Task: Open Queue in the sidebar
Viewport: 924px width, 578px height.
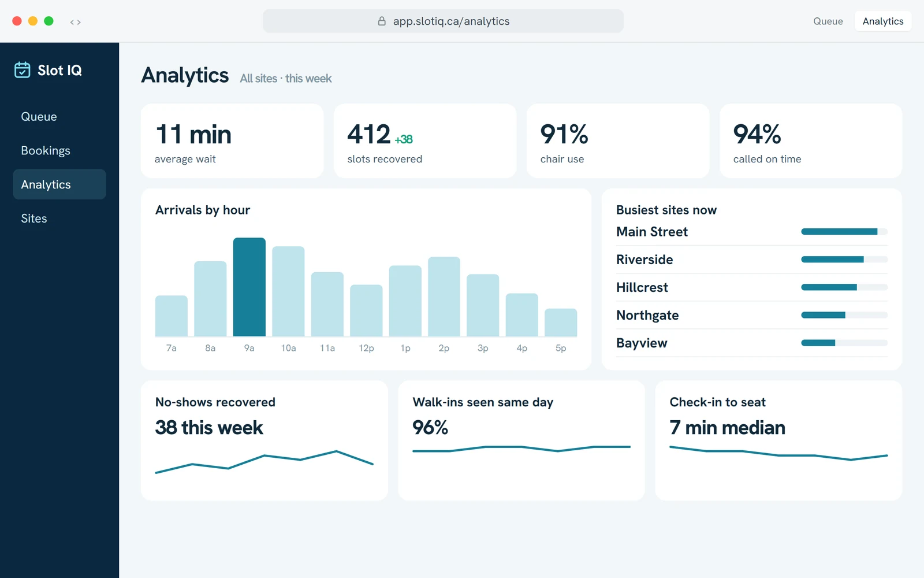Action: [59, 117]
